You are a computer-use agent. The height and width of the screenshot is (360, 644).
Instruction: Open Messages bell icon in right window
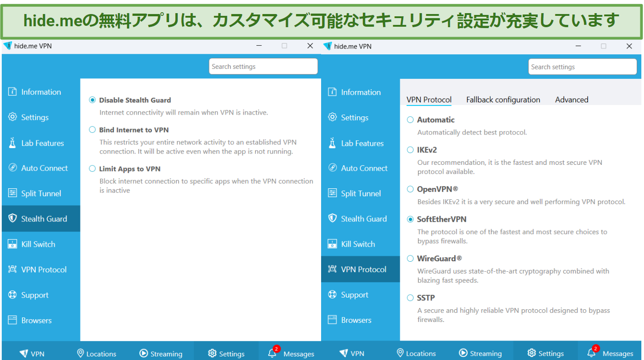pos(592,353)
